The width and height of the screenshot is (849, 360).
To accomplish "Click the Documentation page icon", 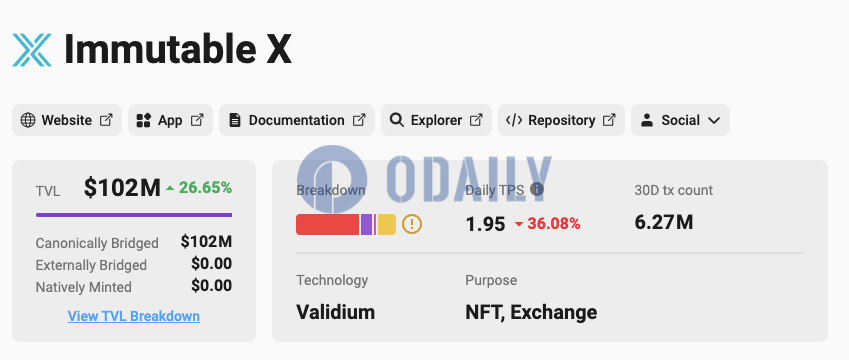I will coord(234,120).
